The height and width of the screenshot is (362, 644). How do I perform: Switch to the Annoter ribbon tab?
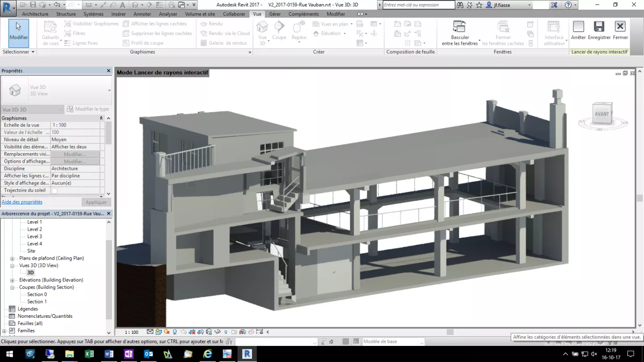142,14
